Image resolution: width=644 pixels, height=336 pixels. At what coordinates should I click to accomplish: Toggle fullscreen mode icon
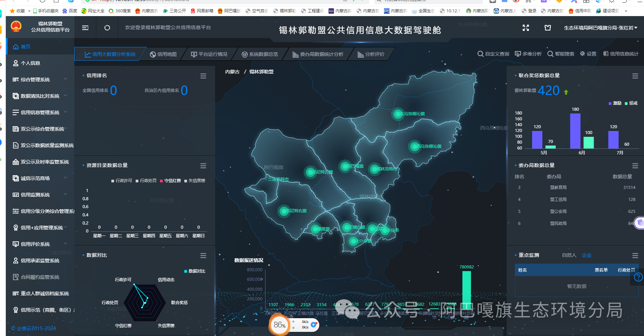526,28
